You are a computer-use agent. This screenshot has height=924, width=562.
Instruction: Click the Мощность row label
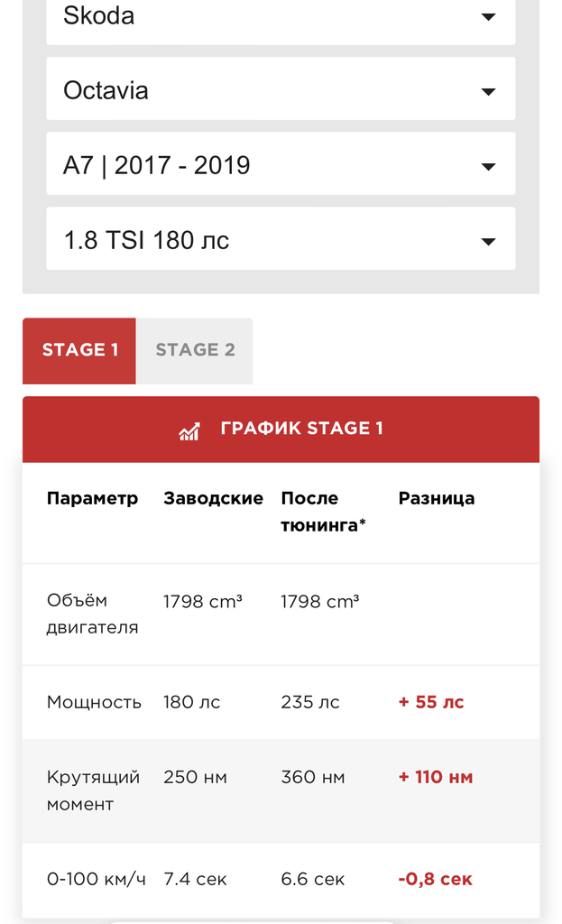[94, 702]
